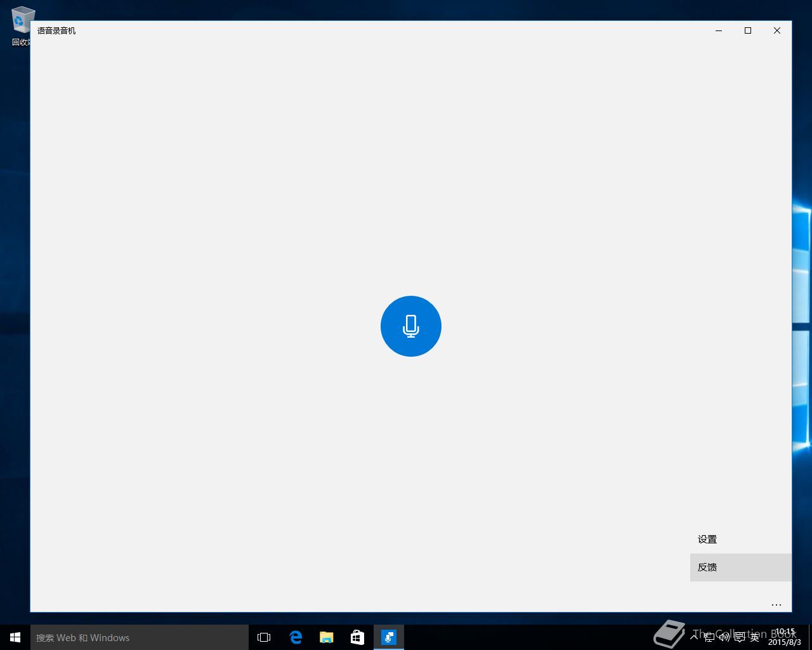This screenshot has height=650, width=812.
Task: Click the three-dot more button
Action: [x=776, y=605]
